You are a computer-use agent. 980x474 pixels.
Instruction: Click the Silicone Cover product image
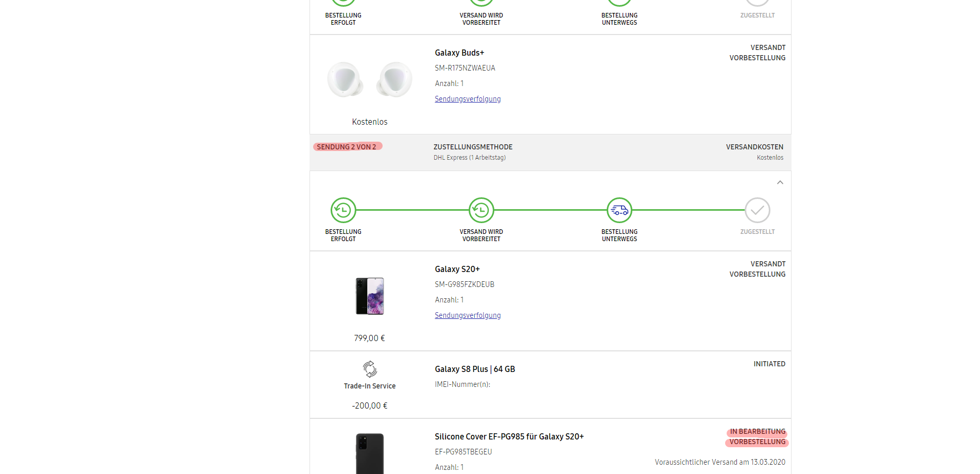tap(370, 453)
